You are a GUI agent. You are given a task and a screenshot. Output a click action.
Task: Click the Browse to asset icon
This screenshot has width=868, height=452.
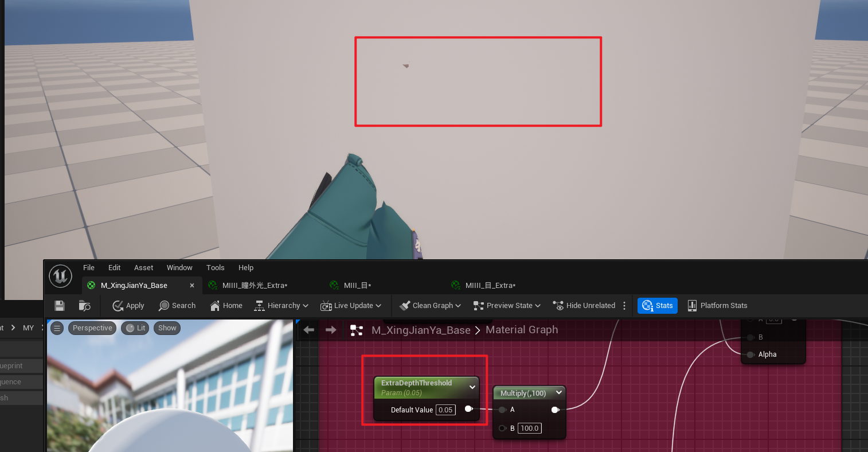tap(85, 306)
